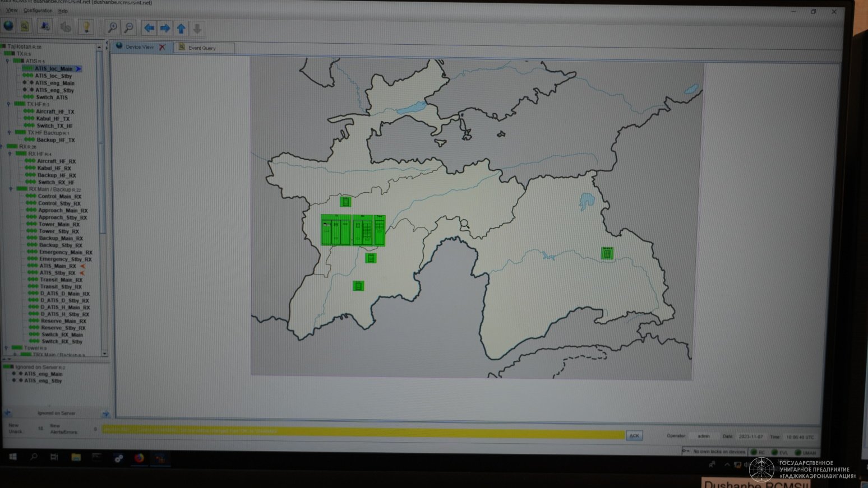Click the yellow alert message bar

[x=363, y=431]
